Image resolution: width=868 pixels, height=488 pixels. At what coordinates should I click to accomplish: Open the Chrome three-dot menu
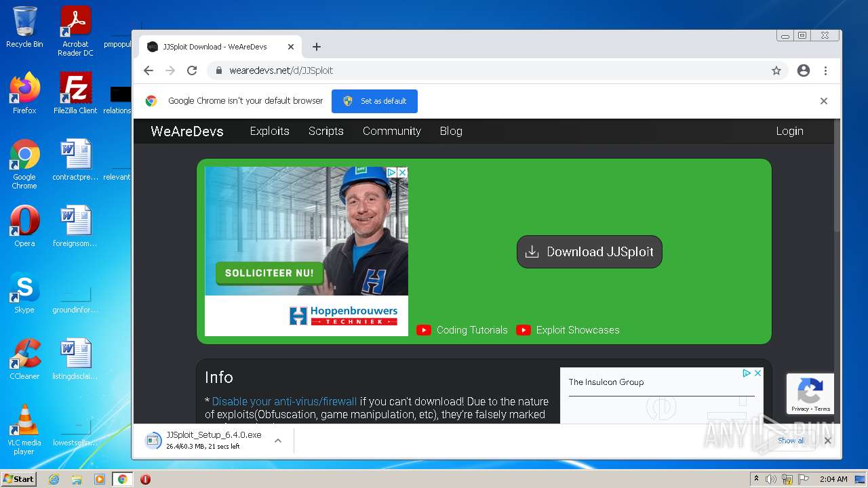[825, 70]
